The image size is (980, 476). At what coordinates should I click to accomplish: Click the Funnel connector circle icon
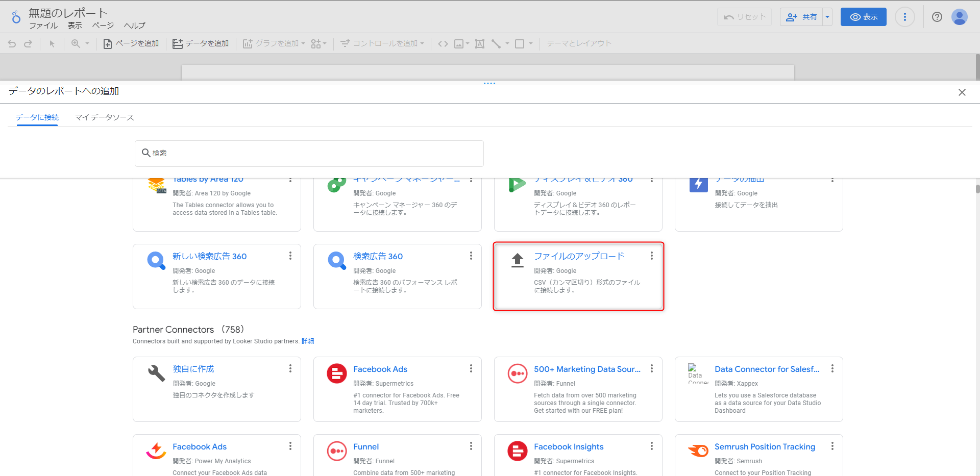(x=337, y=451)
